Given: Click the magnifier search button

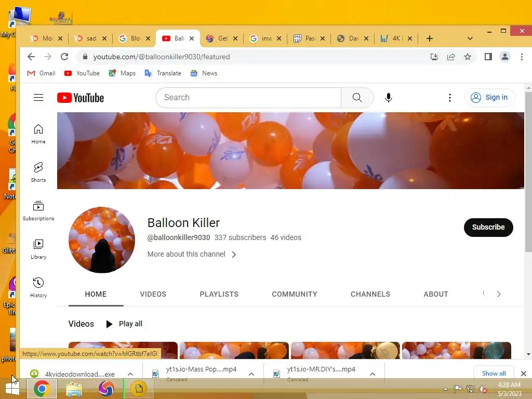Looking at the screenshot, I should tap(357, 98).
